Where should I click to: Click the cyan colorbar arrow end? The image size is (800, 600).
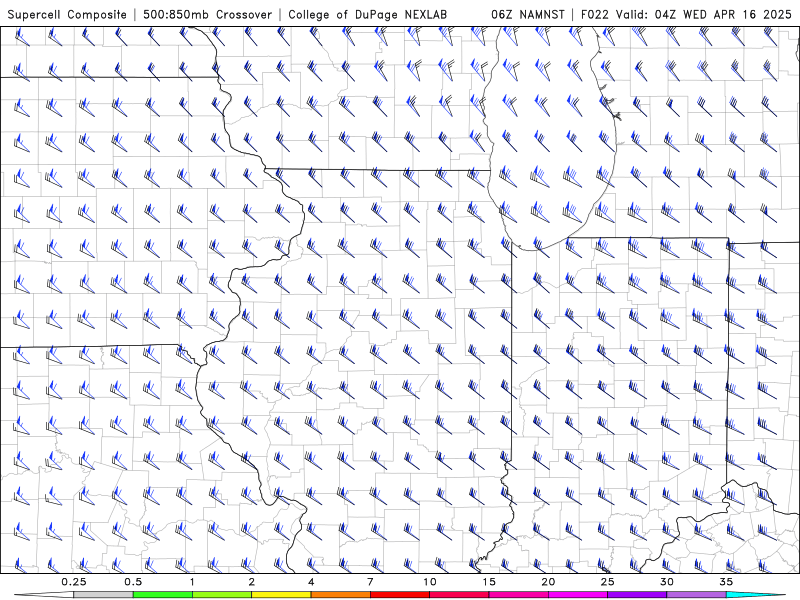tap(755, 595)
